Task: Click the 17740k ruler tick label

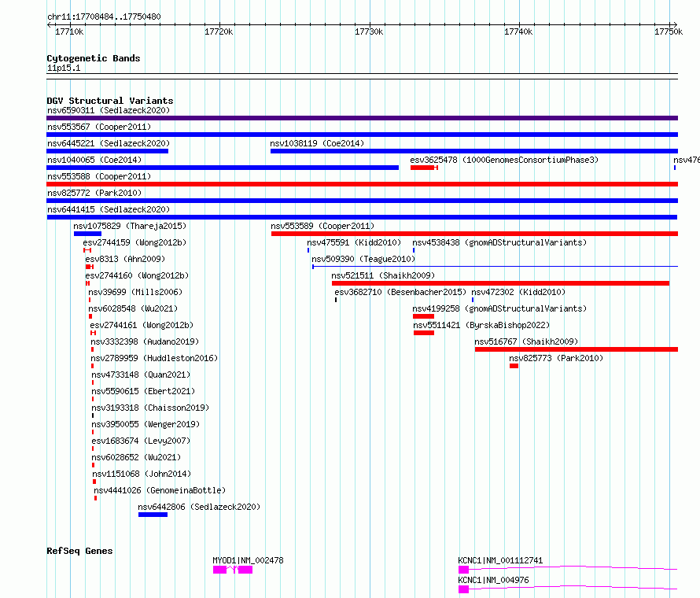Action: click(518, 31)
